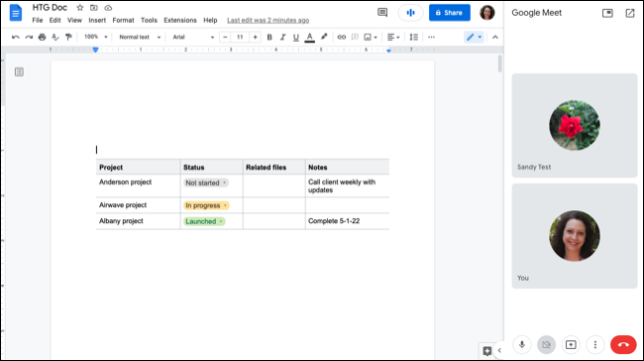Switch Meet to picture-in-picture view

coord(607,13)
